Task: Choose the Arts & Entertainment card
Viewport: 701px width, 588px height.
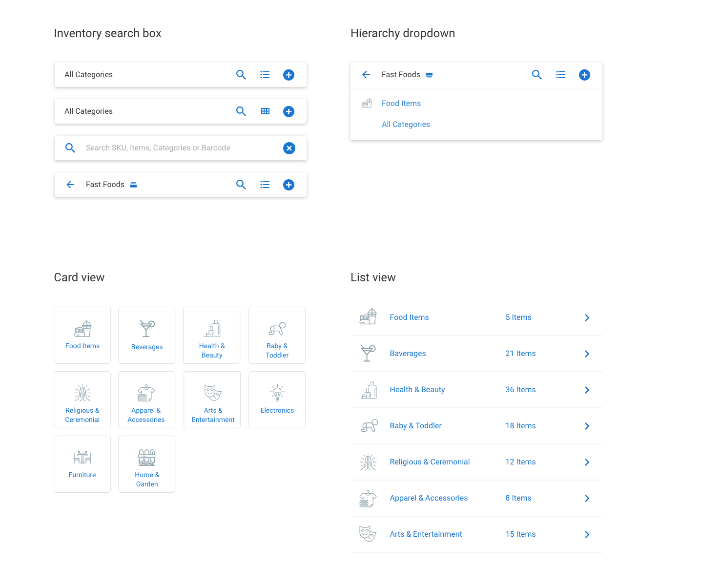Action: (x=212, y=399)
